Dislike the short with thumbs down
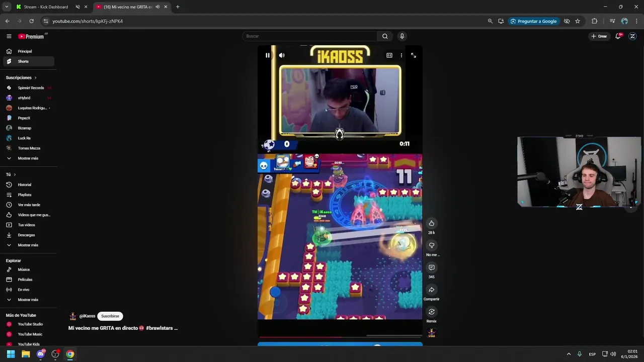 pyautogui.click(x=431, y=245)
